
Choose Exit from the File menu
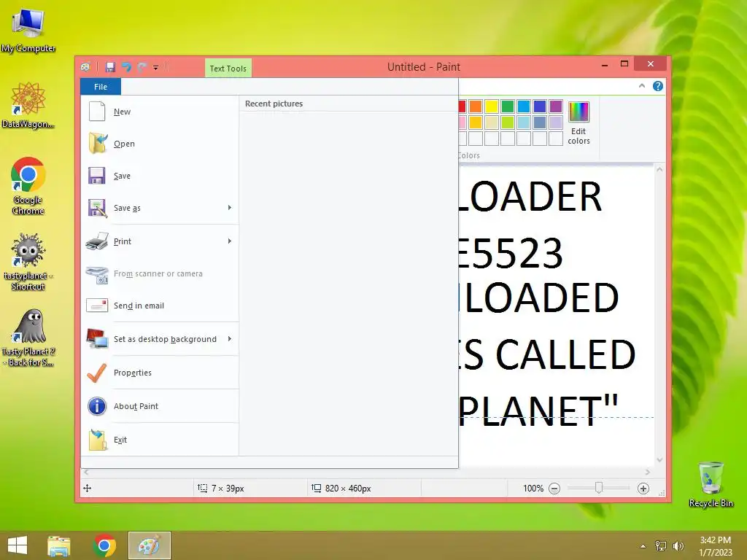tap(160, 440)
